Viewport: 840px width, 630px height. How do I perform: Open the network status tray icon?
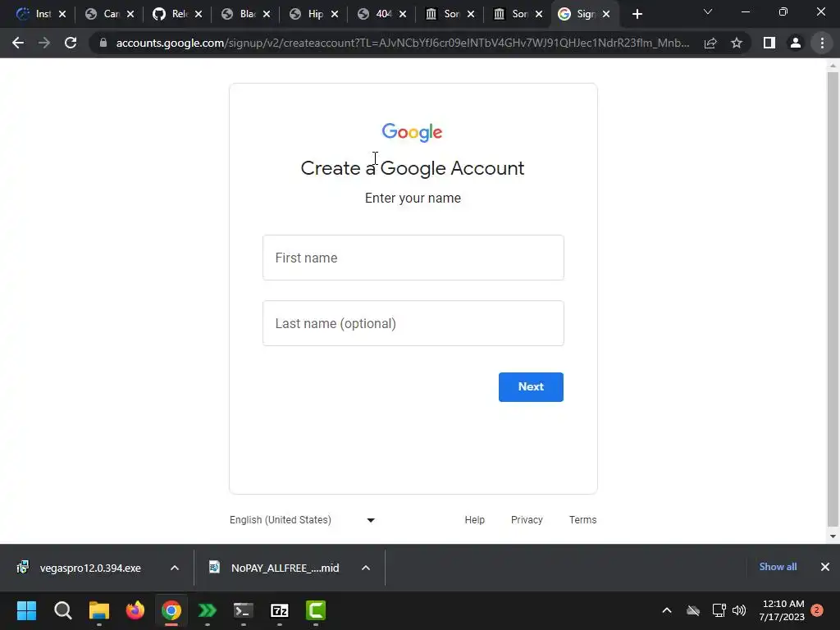[719, 610]
